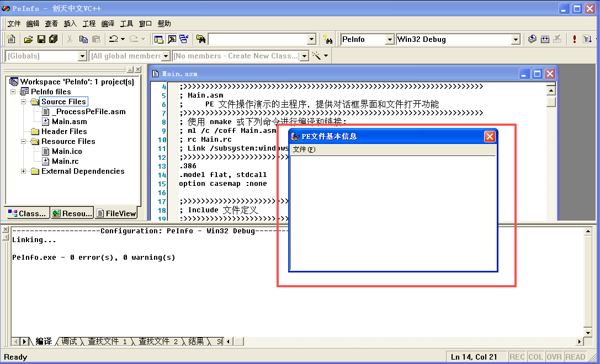Select Main.asm in Source Files
Viewport: 600px width, 364px height.
point(69,121)
